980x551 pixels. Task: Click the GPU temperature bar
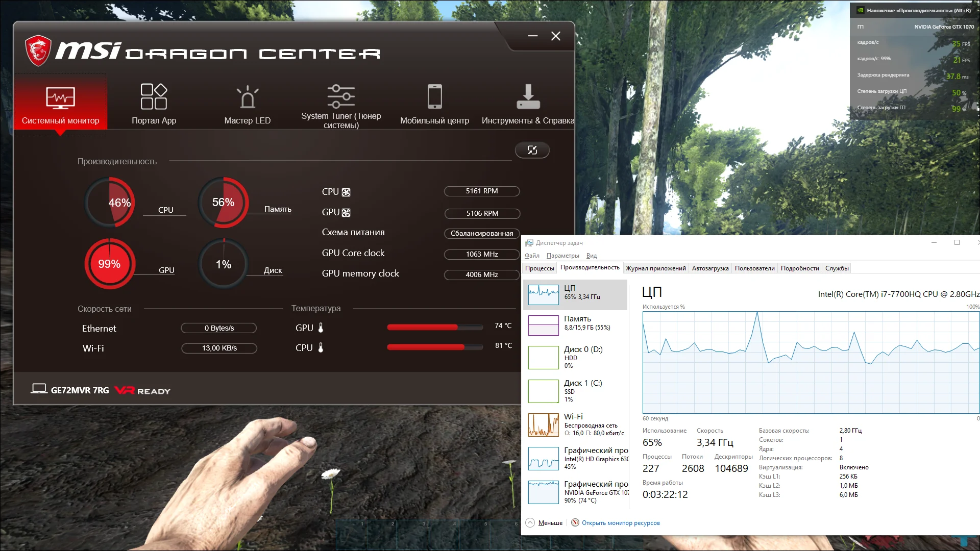tap(434, 328)
